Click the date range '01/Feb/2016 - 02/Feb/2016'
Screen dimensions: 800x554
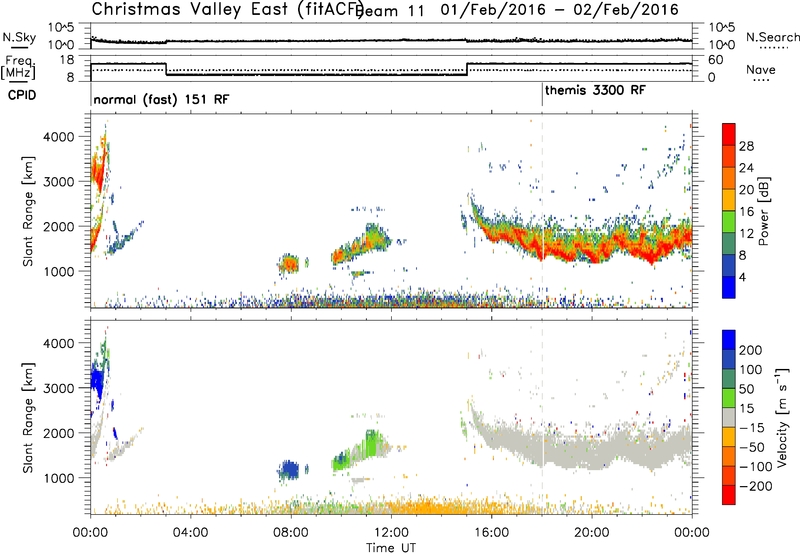pos(560,10)
